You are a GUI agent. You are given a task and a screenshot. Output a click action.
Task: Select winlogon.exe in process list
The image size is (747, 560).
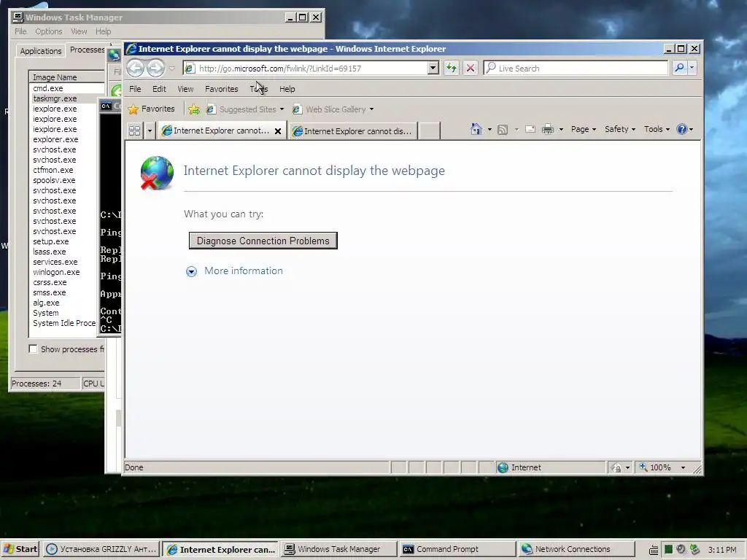coord(56,273)
